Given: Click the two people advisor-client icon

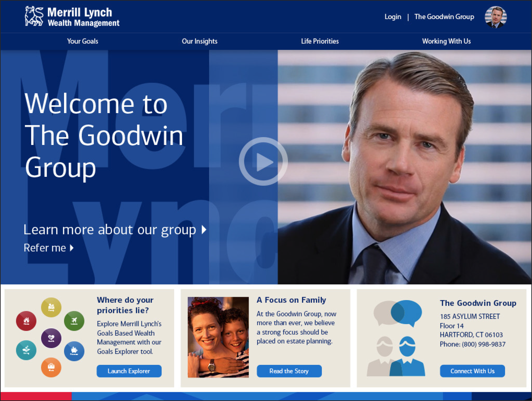Looking at the screenshot, I should [396, 356].
